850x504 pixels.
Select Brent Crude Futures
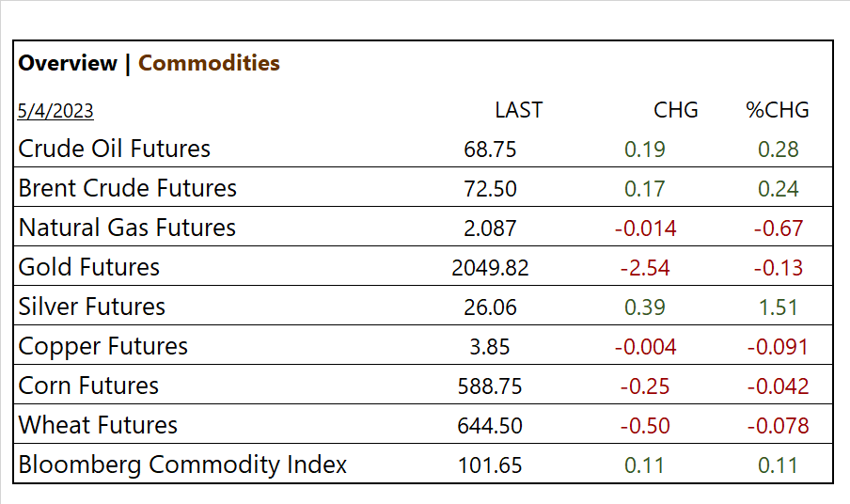coord(128,188)
